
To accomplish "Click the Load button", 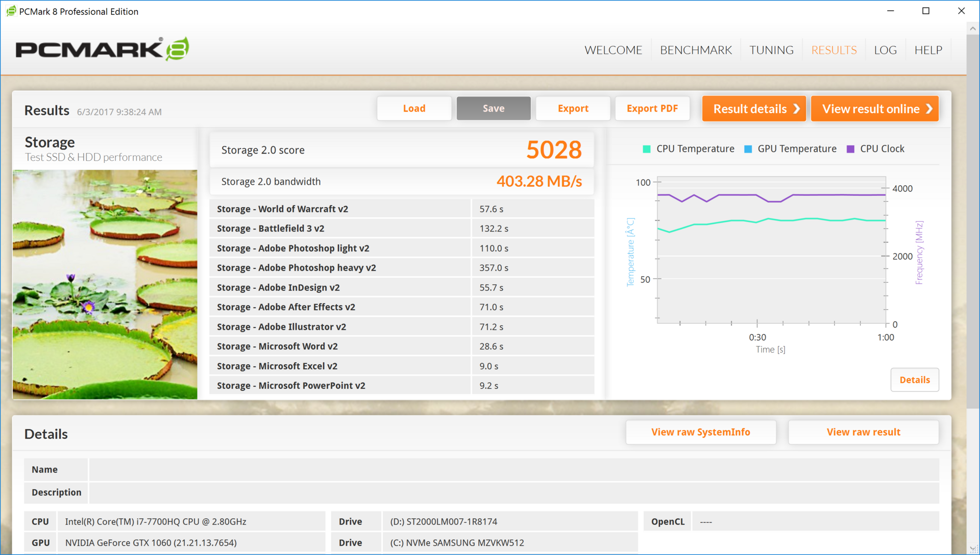I will point(414,108).
